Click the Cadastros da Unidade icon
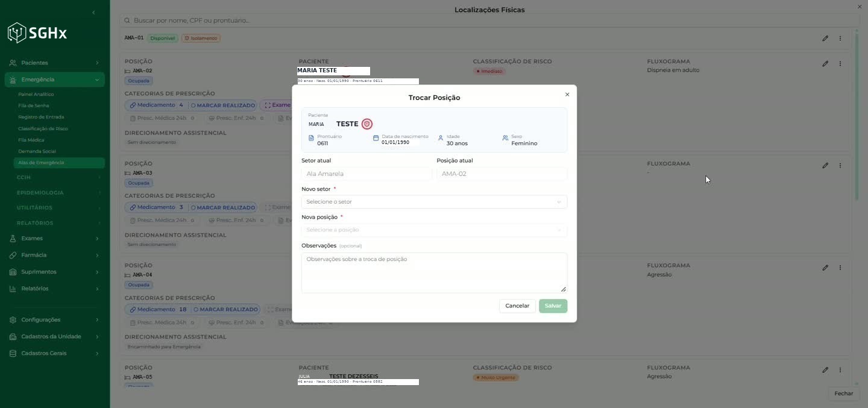This screenshot has height=408, width=868. click(x=13, y=337)
